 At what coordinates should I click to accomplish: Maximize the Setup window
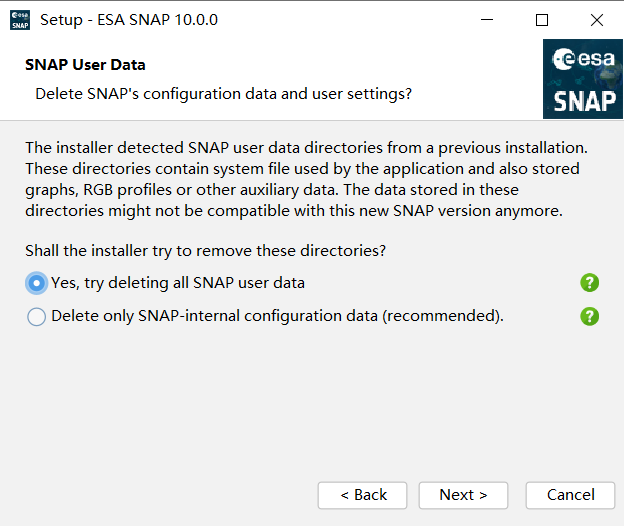[542, 19]
